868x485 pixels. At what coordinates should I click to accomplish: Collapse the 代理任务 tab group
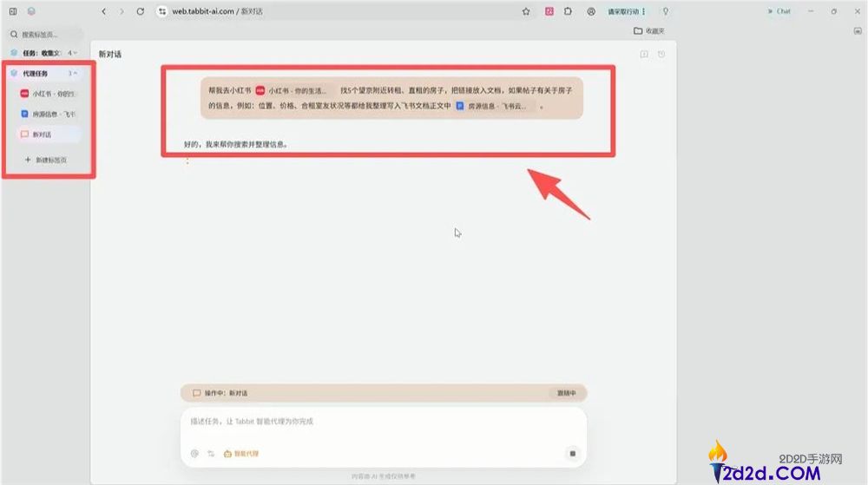point(45,73)
